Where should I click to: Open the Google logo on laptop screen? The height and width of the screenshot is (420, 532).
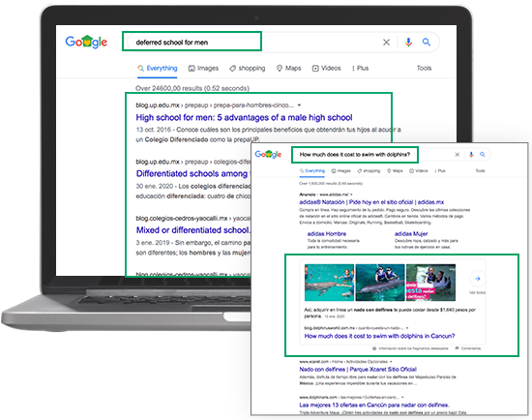pyautogui.click(x=86, y=42)
